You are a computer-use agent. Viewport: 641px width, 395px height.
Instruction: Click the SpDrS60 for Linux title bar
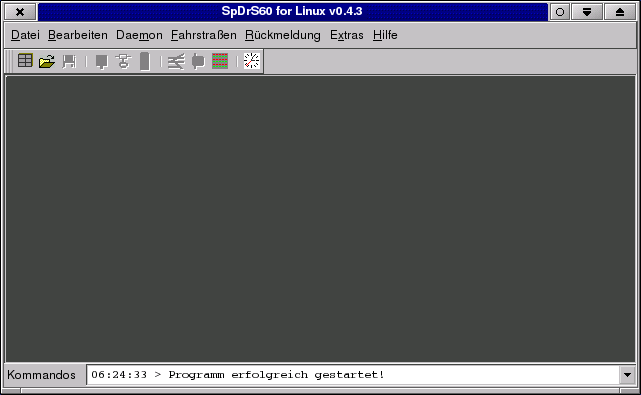tap(292, 11)
